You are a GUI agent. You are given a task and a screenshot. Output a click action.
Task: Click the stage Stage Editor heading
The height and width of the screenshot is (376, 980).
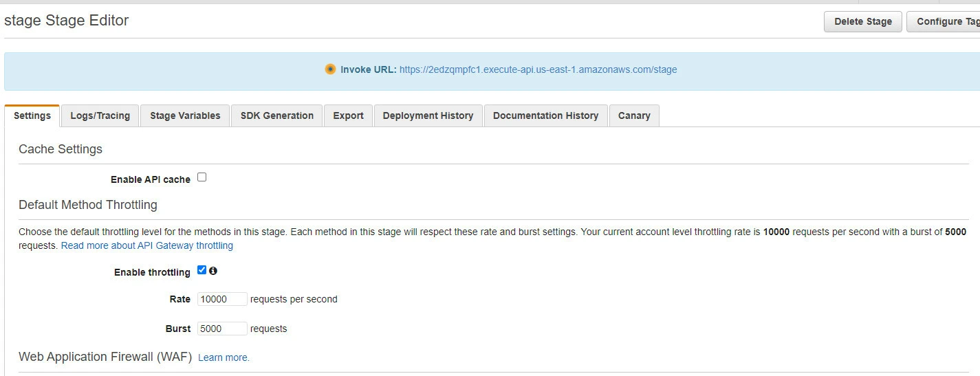pyautogui.click(x=67, y=21)
